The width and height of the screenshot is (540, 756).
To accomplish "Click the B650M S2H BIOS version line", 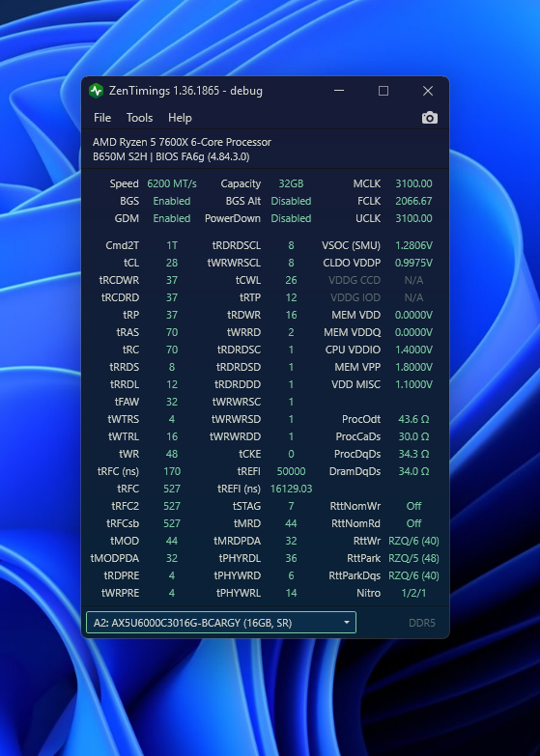I will pyautogui.click(x=171, y=156).
